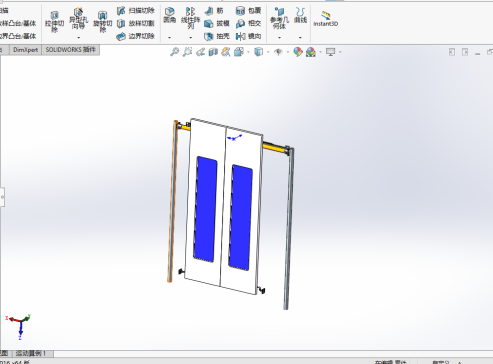Open View Settings dropdown arrow
Screen dimensions: 493x364
point(340,52)
